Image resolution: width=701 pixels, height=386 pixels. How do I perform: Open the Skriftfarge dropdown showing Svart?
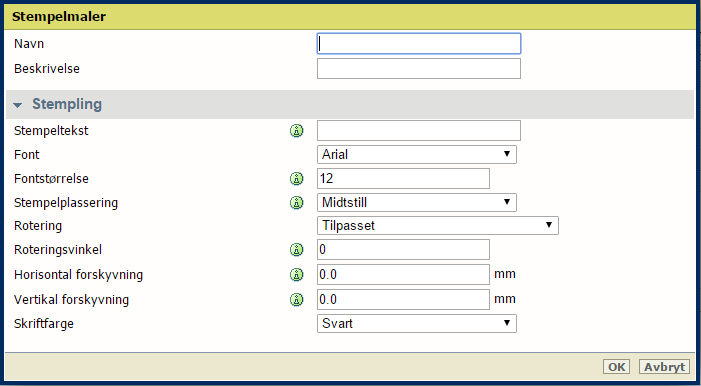click(417, 323)
